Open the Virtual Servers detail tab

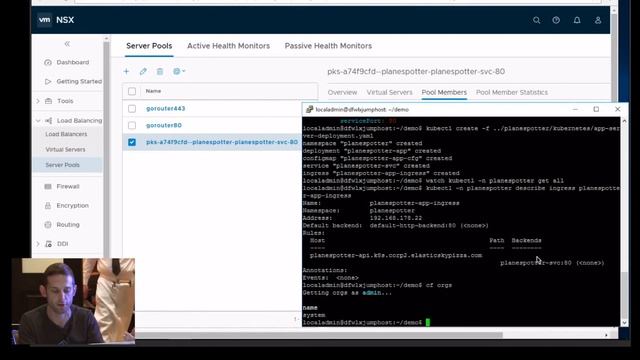pos(389,93)
